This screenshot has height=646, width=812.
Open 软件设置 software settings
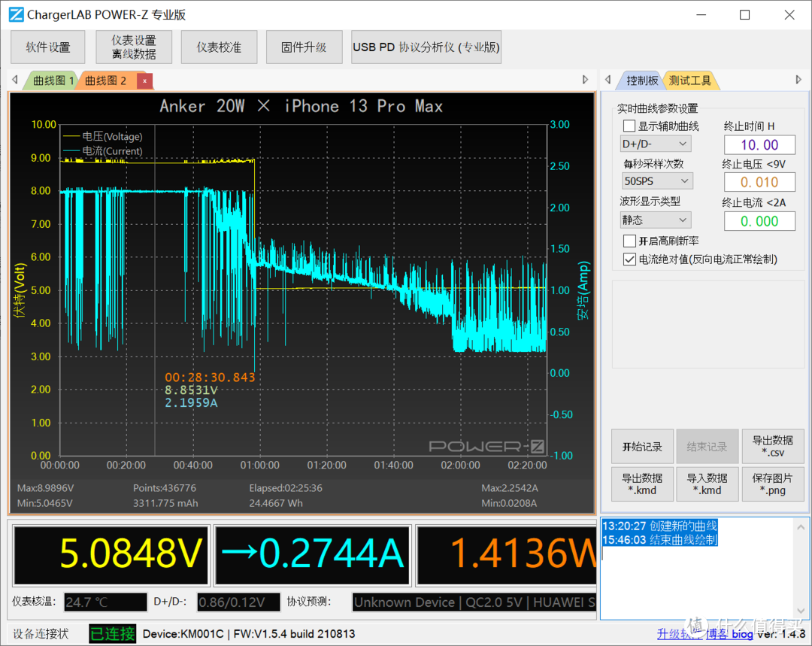(48, 47)
